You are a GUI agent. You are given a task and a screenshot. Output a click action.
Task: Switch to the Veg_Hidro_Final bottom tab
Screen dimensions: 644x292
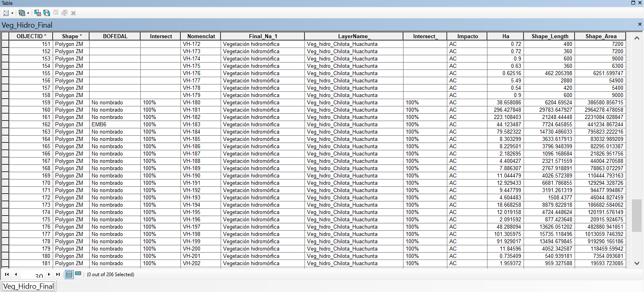tap(28, 286)
